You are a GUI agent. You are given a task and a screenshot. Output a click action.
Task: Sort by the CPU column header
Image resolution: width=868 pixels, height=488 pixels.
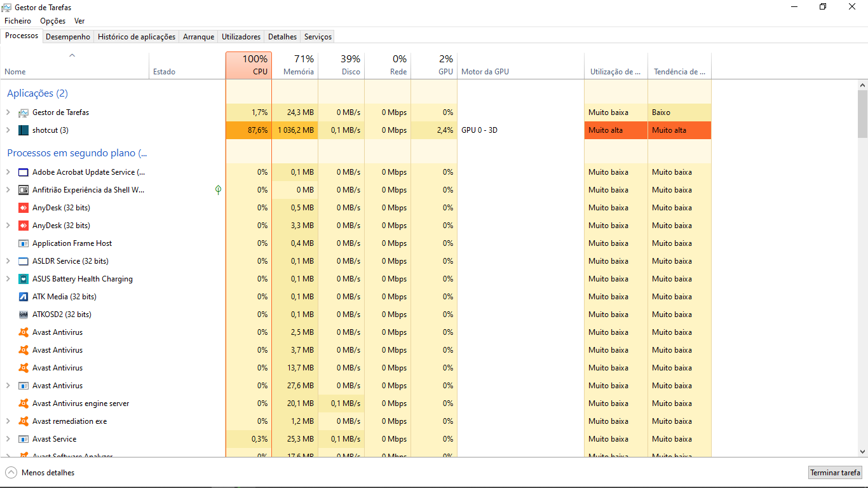248,65
